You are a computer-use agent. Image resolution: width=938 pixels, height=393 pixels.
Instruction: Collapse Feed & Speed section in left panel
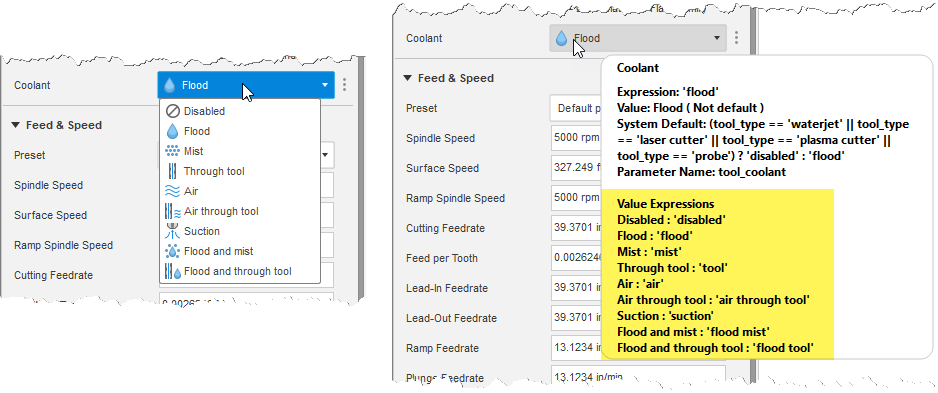[x=15, y=125]
